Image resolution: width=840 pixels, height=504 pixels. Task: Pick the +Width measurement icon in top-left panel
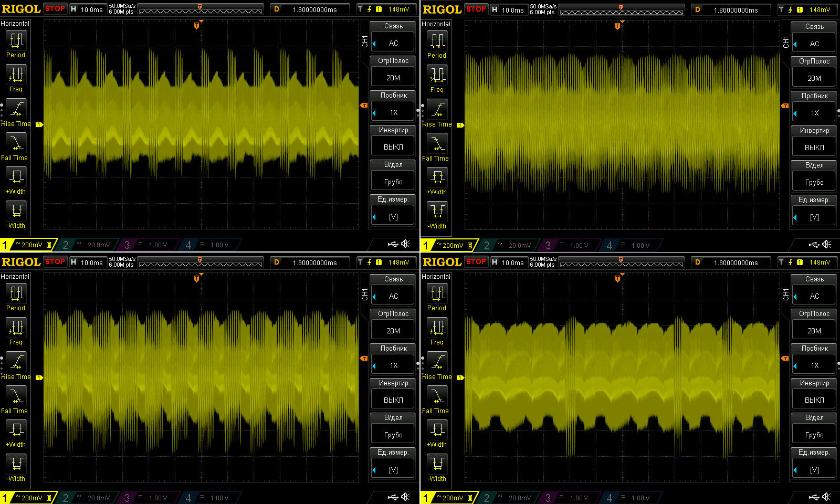(x=16, y=176)
